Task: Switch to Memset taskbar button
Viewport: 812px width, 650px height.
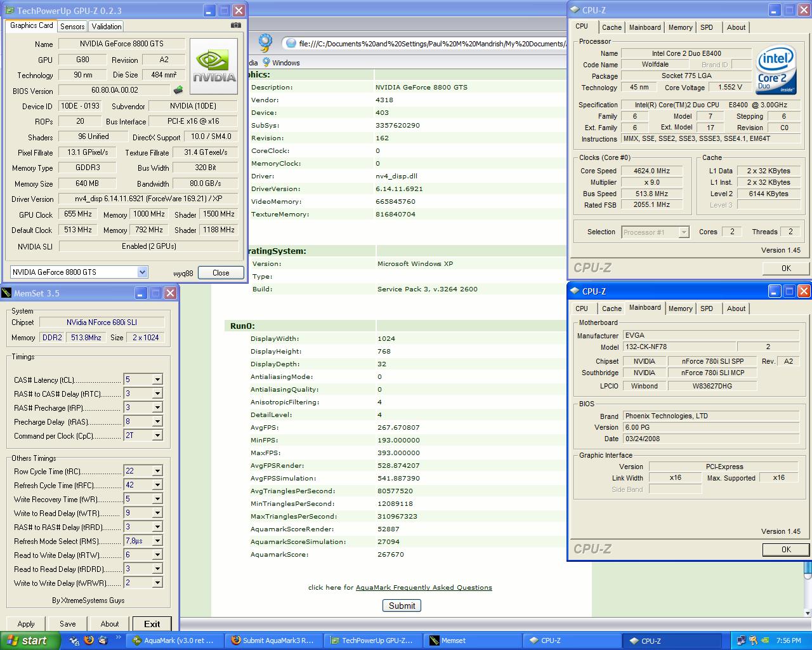Action: click(471, 640)
